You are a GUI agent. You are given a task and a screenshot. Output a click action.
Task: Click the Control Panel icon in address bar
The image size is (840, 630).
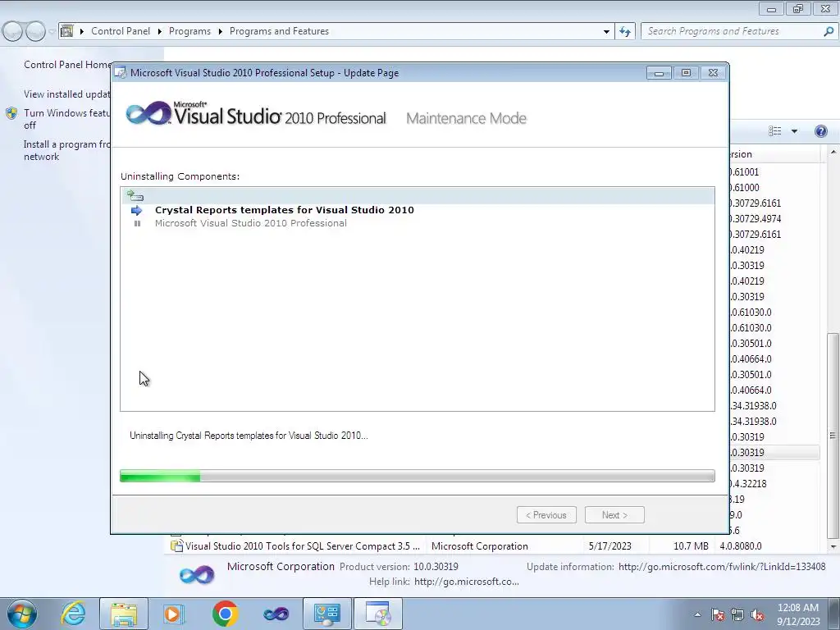pyautogui.click(x=67, y=31)
